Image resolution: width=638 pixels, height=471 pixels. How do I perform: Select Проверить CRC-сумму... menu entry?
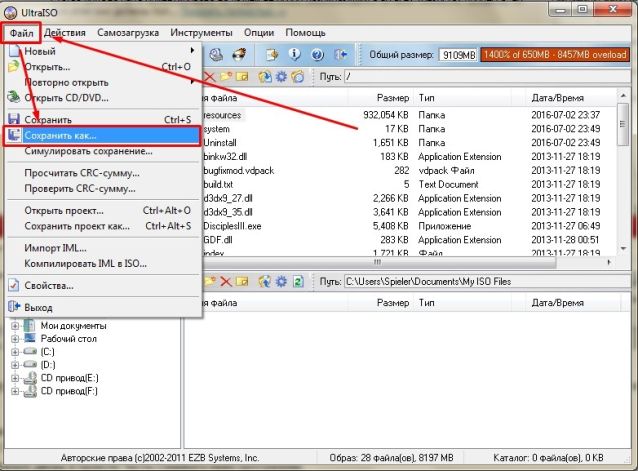103,188
